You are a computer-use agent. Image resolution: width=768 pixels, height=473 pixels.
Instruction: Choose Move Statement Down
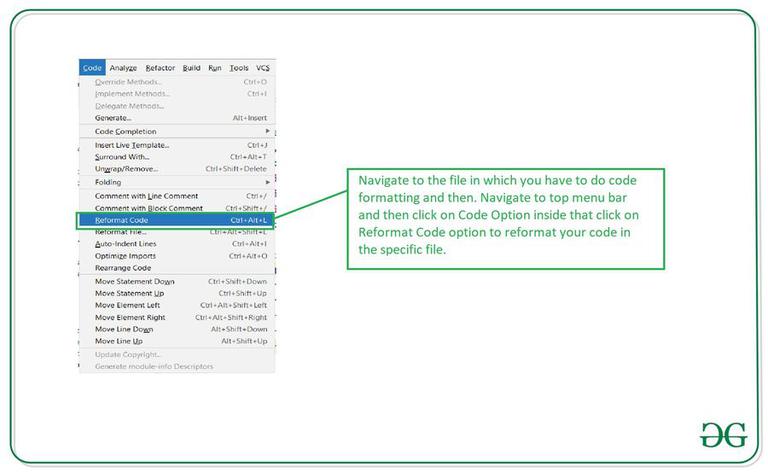coord(176,282)
